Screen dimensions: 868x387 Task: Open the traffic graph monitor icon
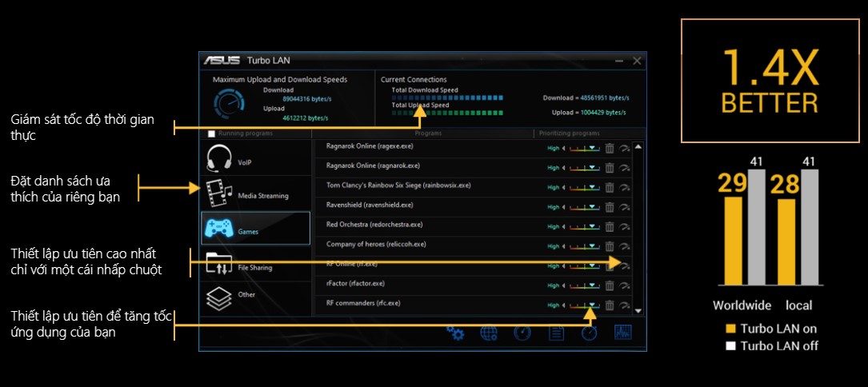pos(622,333)
